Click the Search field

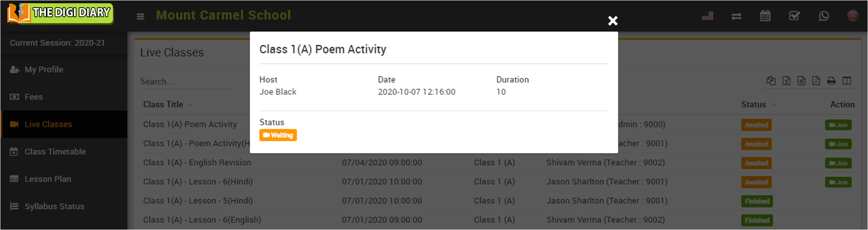tap(186, 81)
